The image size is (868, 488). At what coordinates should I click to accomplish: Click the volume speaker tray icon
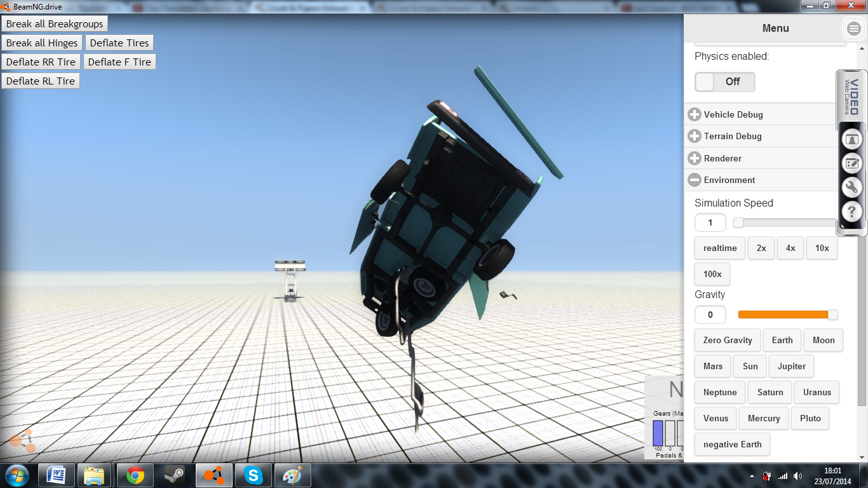tap(798, 476)
